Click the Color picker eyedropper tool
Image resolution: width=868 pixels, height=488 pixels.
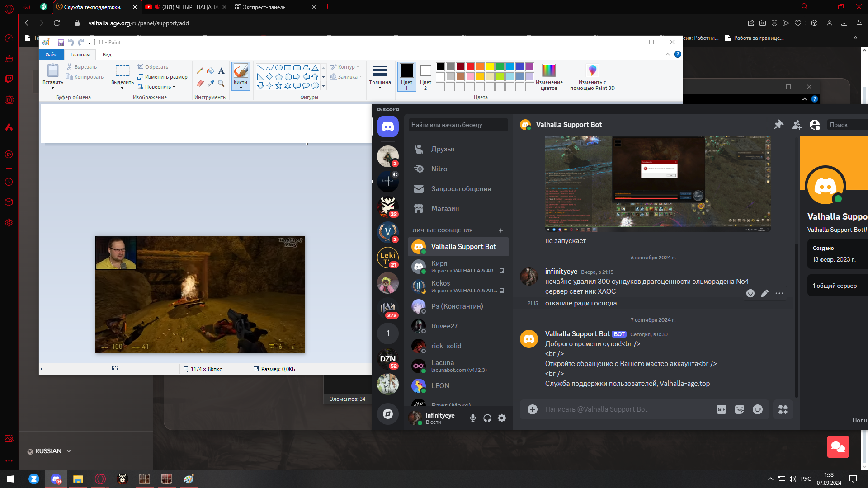211,83
